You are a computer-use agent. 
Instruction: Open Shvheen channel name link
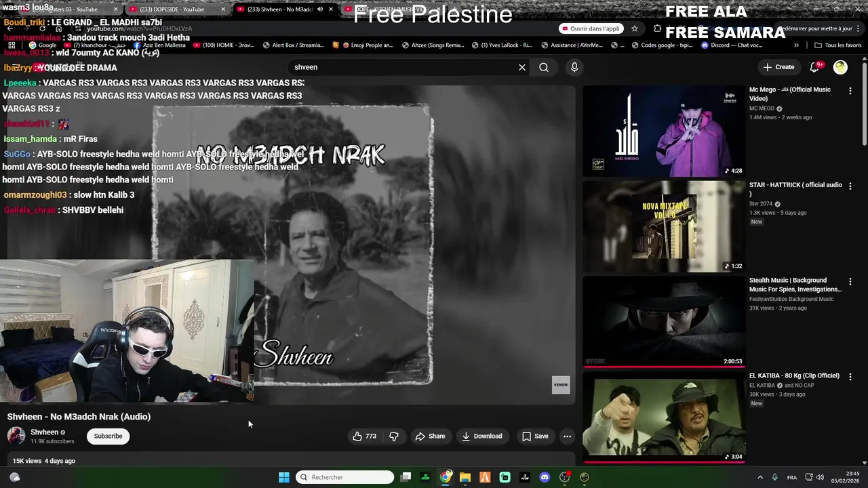tap(44, 432)
